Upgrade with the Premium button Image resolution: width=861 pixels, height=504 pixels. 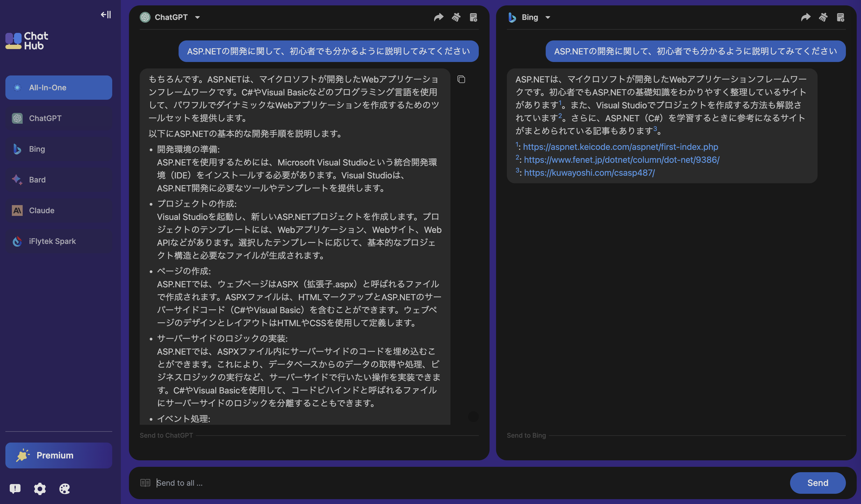coord(59,455)
